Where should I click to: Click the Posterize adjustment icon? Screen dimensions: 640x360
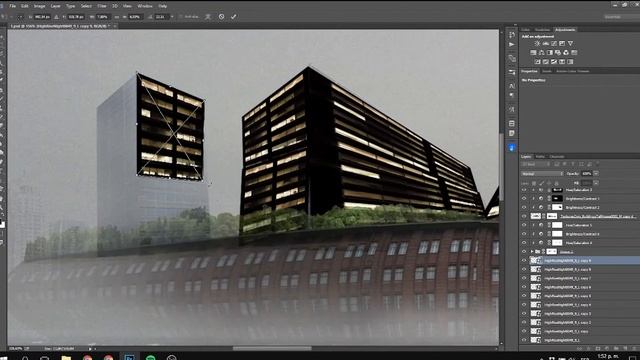(546, 62)
